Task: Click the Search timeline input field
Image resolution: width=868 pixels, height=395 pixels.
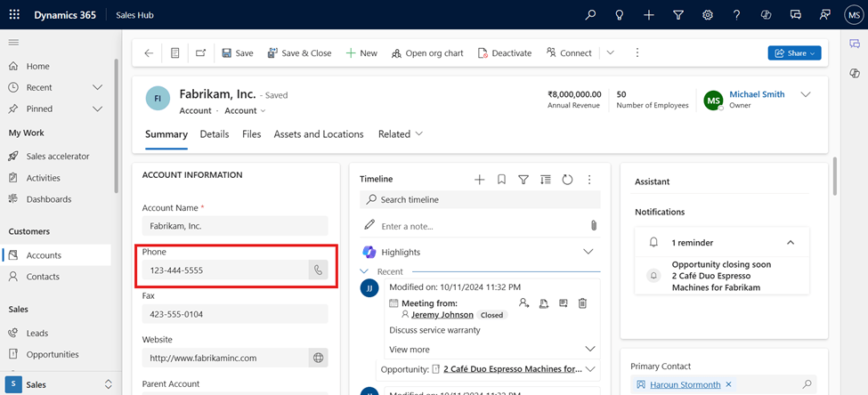Action: pos(481,200)
